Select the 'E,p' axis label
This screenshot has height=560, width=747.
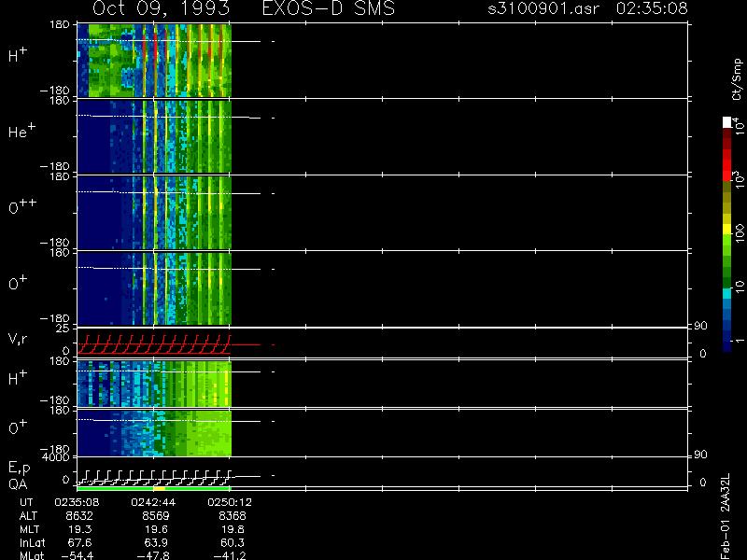[x=19, y=469]
